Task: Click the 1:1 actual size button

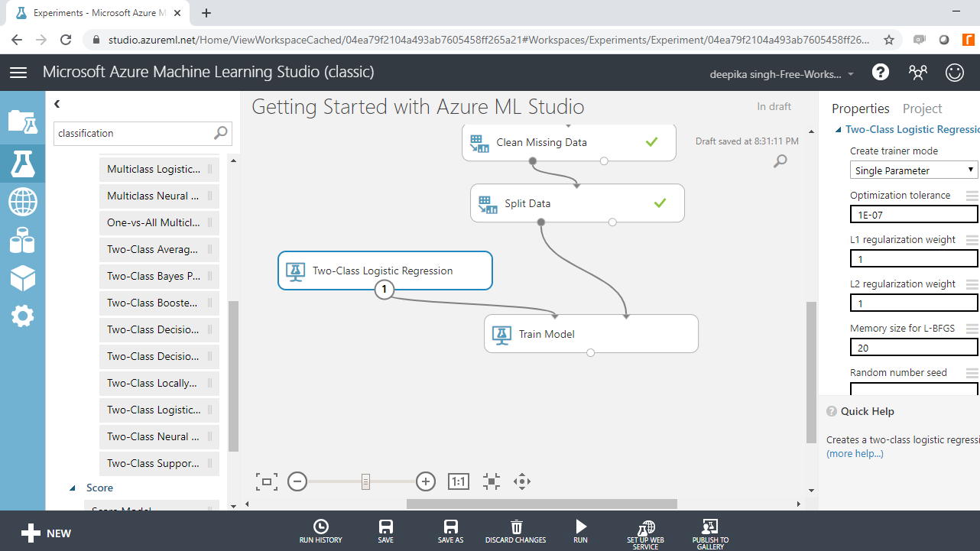Action: pos(458,481)
